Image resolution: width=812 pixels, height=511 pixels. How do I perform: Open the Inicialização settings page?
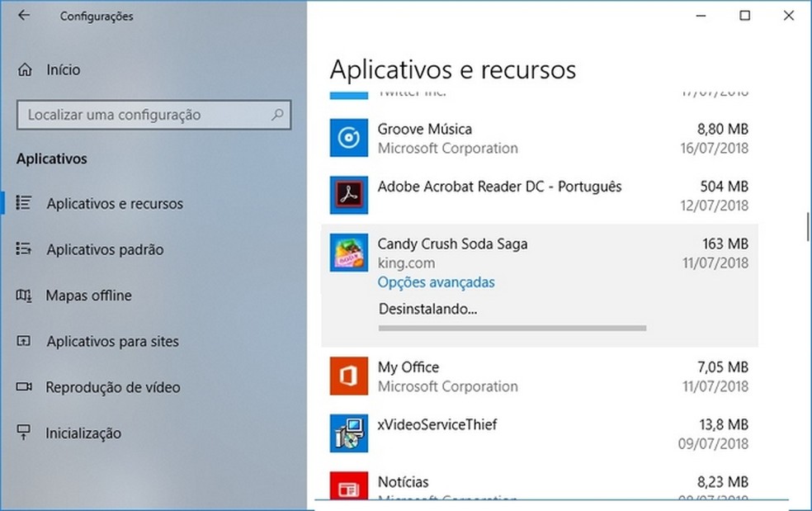point(83,433)
